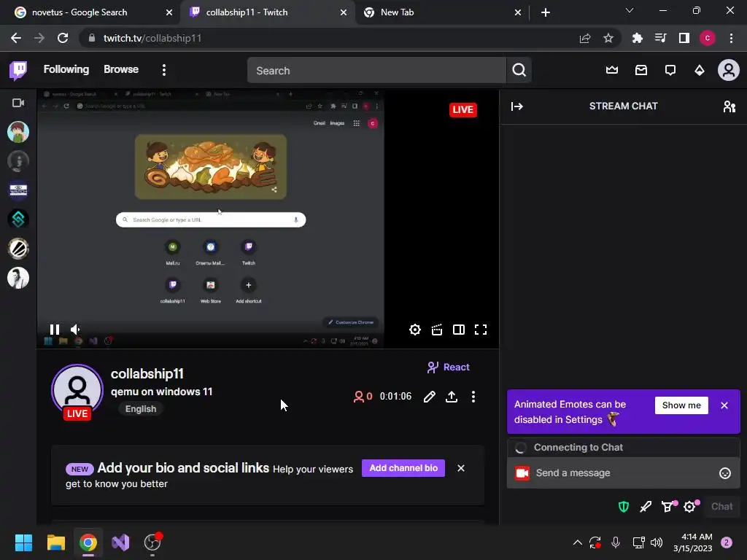Show hidden system tray icons

click(578, 542)
